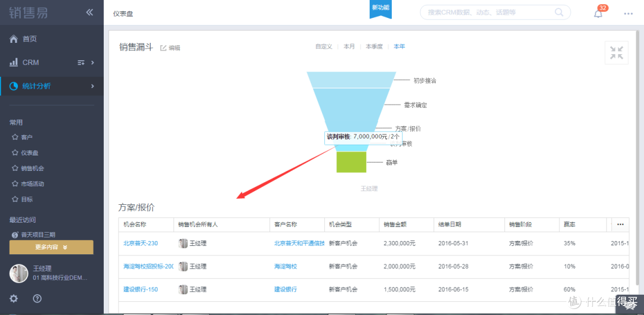Click the icon beside 普天项目三期
Viewport: 644px width, 315px height.
(15, 235)
